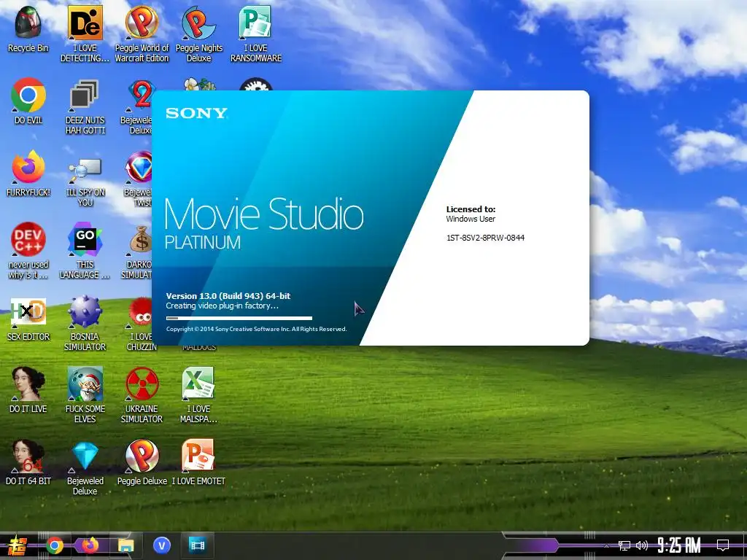
Task: Select the Movie Studio filmstrip taskbar button
Action: (x=197, y=545)
